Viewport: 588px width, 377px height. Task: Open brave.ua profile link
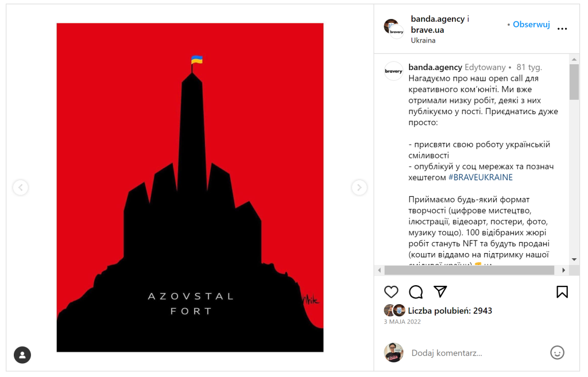pyautogui.click(x=427, y=30)
